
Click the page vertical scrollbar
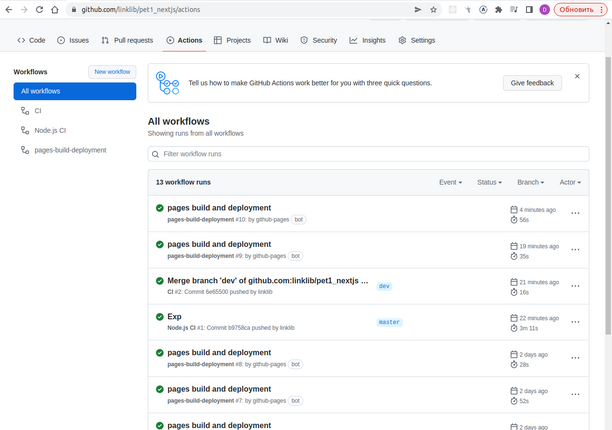click(x=608, y=195)
